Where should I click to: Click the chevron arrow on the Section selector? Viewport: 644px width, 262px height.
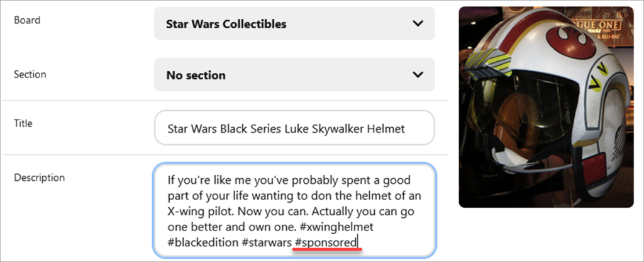pyautogui.click(x=418, y=75)
